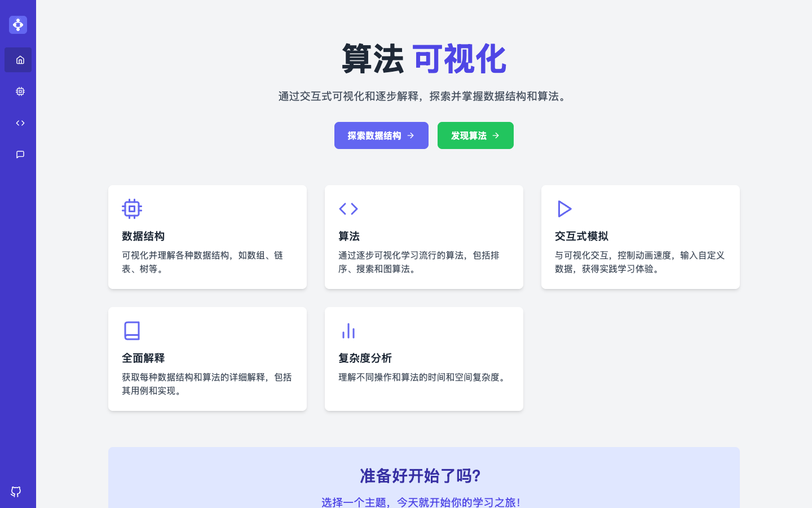Click the 发现算法 green button

[475, 135]
